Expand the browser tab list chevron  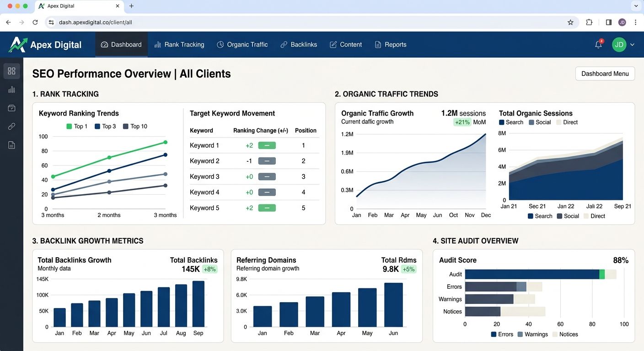point(636,6)
